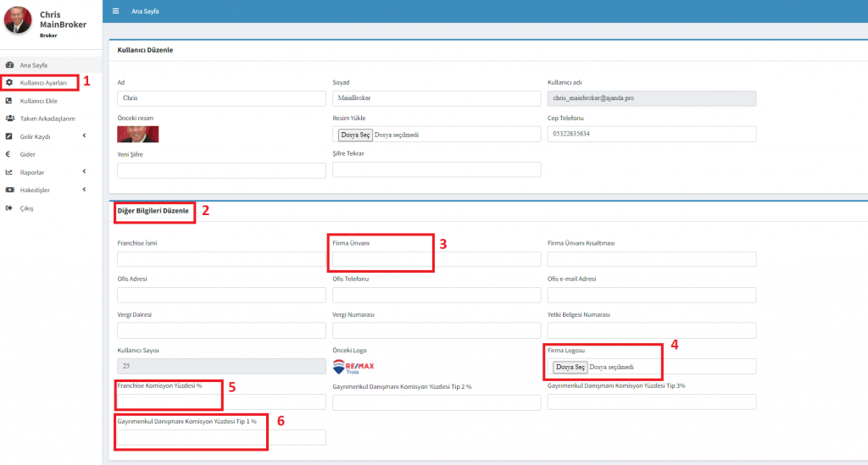This screenshot has height=465, width=868.
Task: Expand the Raporlar submenu arrow
Action: coord(83,172)
